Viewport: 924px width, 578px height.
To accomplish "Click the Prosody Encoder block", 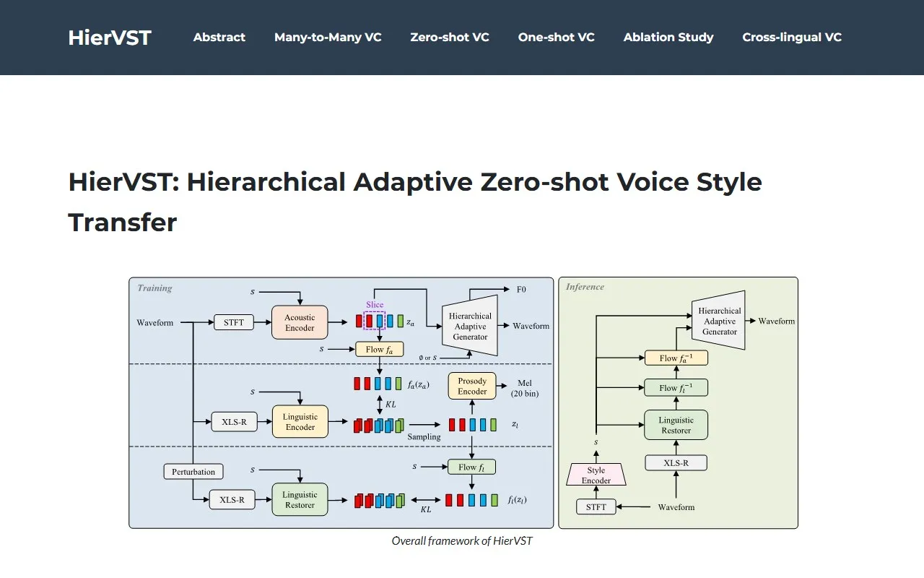I will tap(472, 387).
